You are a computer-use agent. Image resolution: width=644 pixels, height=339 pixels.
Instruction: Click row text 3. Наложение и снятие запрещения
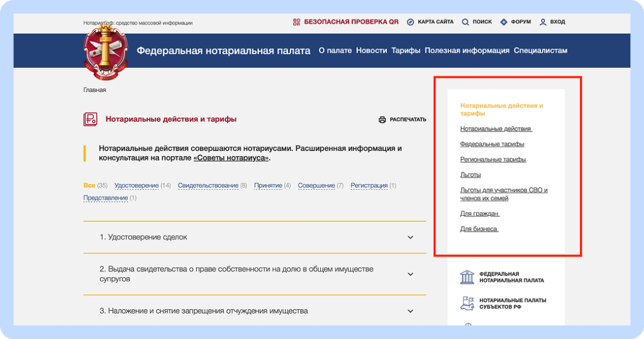204,311
